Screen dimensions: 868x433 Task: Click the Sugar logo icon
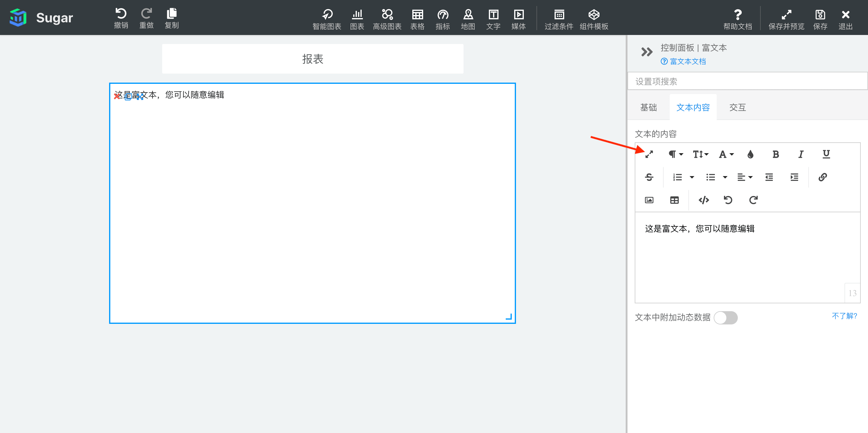pos(18,17)
